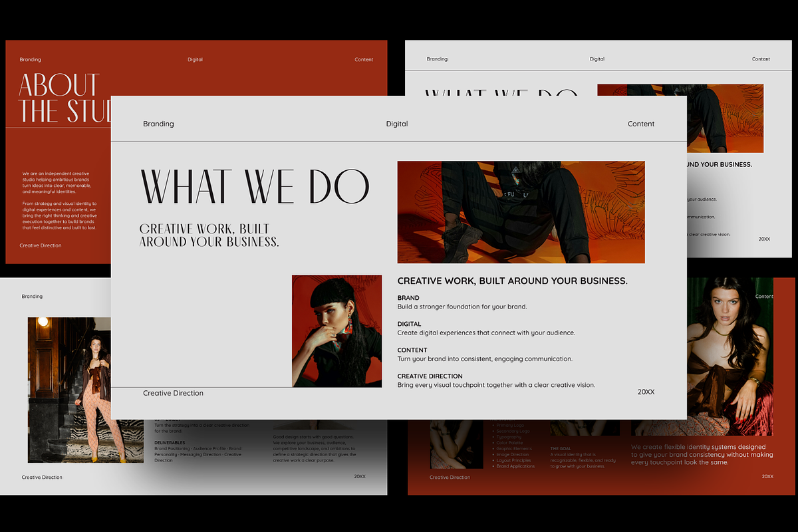
Task: Select the paragraph "From strategy and visual identity to..."
Action: click(x=59, y=215)
